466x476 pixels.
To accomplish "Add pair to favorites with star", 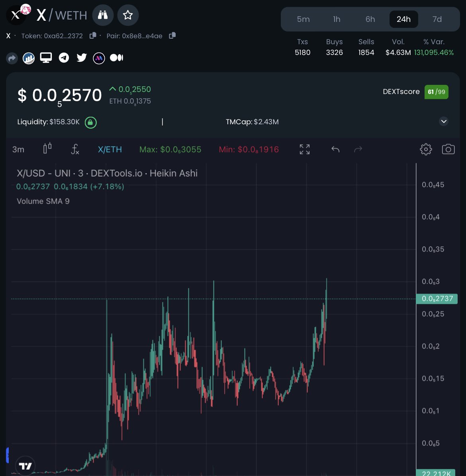I will coord(128,15).
